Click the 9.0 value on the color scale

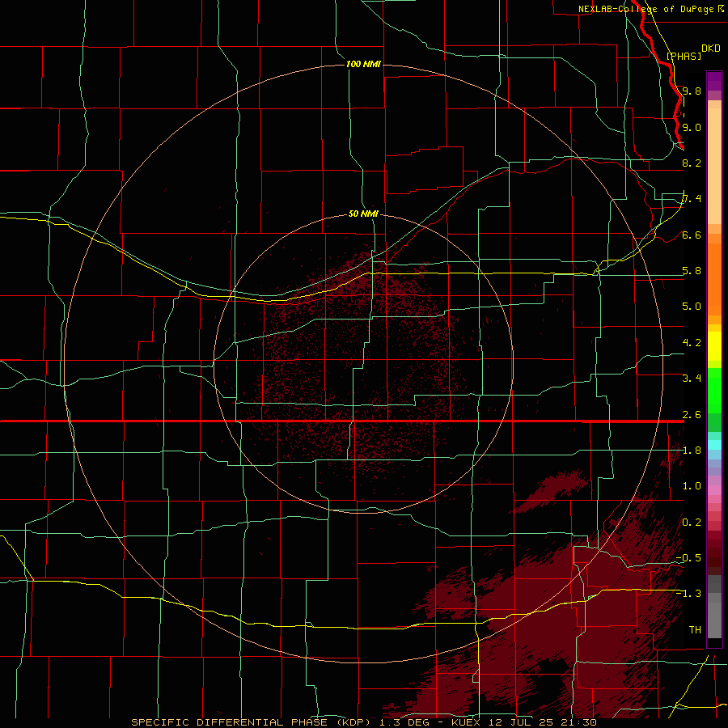point(692,127)
